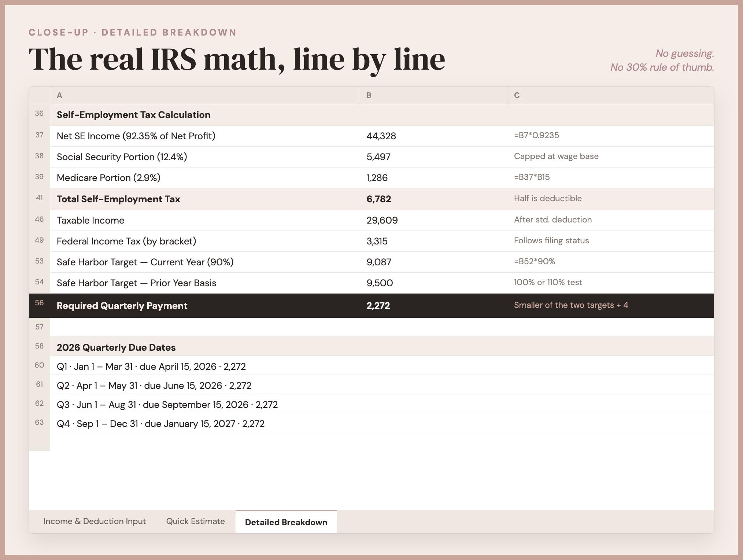743x560 pixels.
Task: Select row header 46
Action: pyautogui.click(x=39, y=220)
